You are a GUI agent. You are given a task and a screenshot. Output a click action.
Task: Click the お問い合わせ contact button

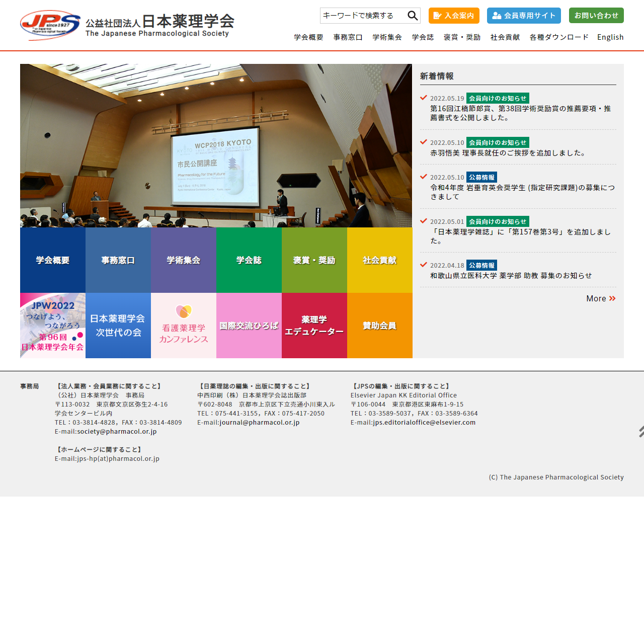pyautogui.click(x=596, y=16)
